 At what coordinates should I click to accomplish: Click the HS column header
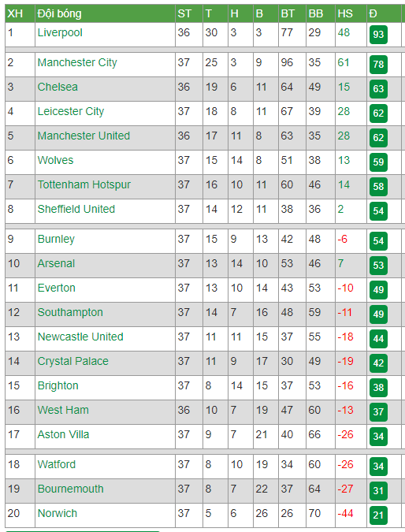tap(345, 13)
